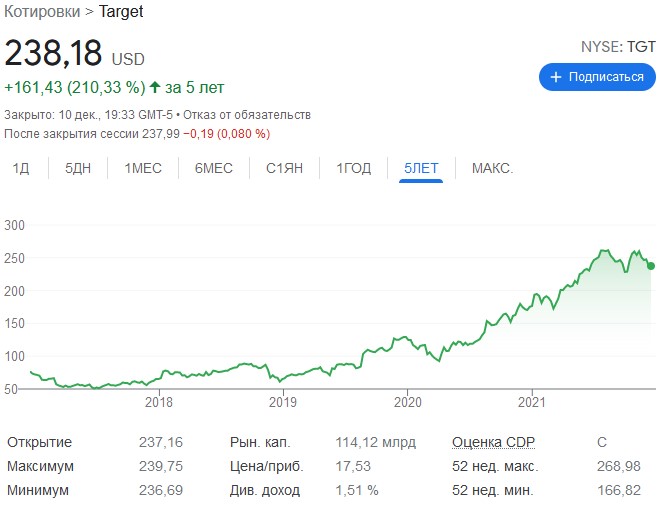The width and height of the screenshot is (665, 506).
Task: Click the NYSE: TGT ticker label
Action: [x=618, y=47]
